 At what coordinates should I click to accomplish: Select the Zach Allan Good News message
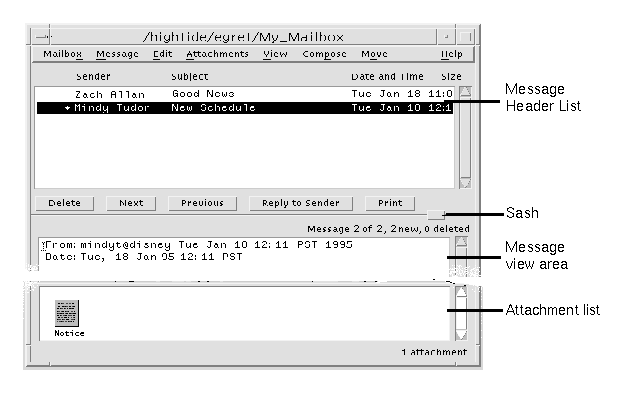245,94
